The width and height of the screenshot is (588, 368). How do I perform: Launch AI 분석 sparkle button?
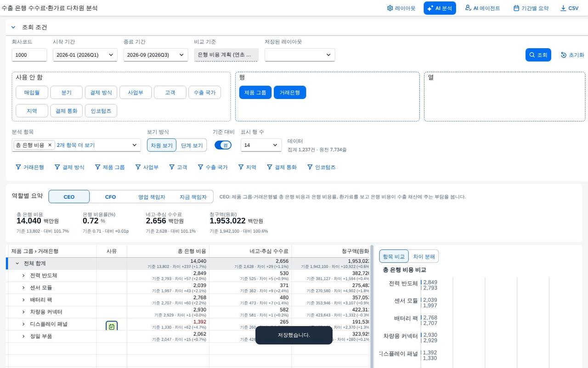click(x=440, y=8)
